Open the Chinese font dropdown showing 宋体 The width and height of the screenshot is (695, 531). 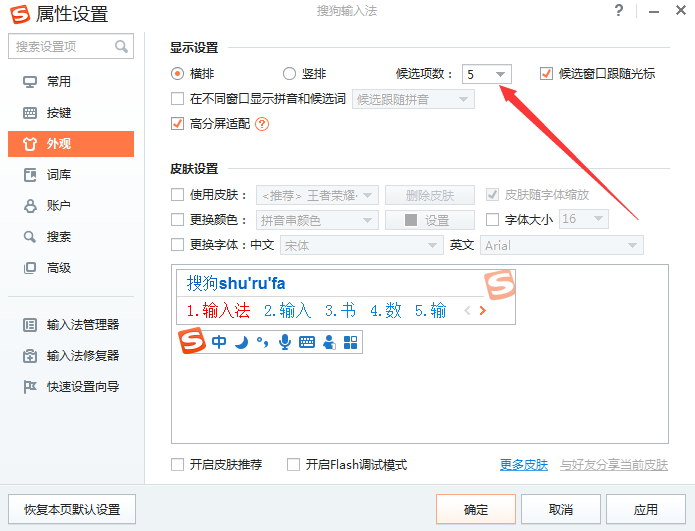[x=362, y=245]
